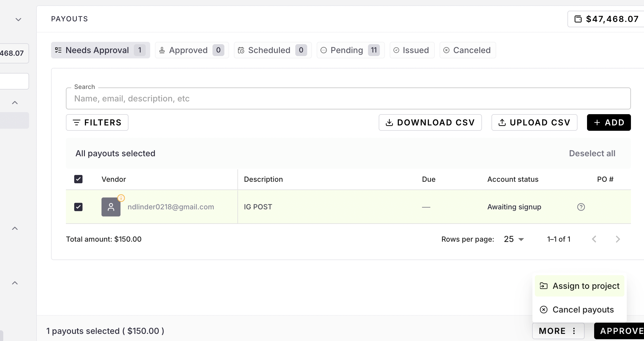Select Assign to project from the menu

pyautogui.click(x=579, y=286)
